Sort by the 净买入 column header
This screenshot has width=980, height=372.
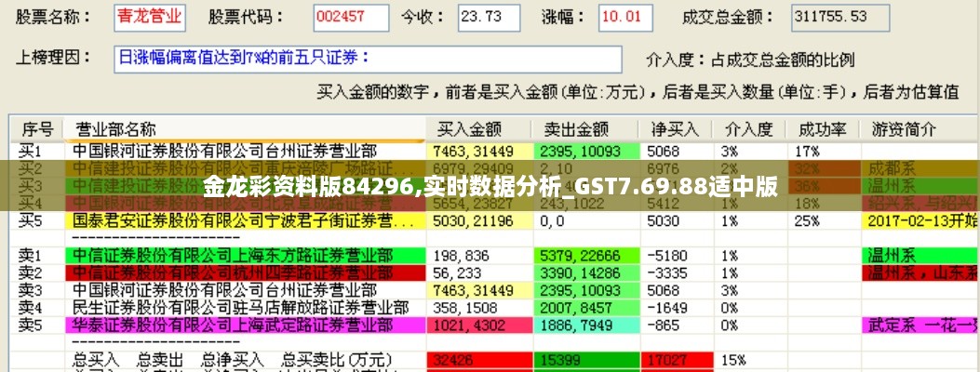[x=676, y=129]
